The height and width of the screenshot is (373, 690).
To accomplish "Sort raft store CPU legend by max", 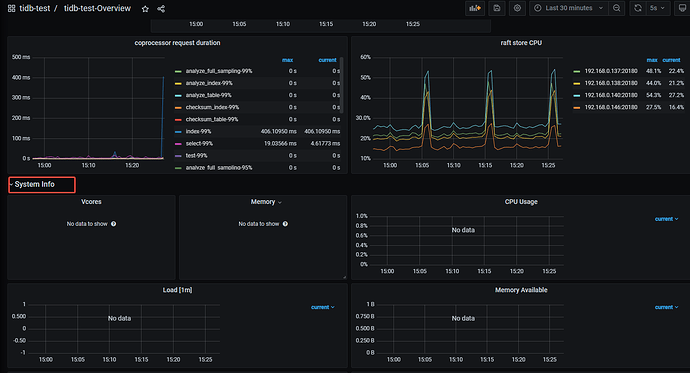I will [652, 60].
